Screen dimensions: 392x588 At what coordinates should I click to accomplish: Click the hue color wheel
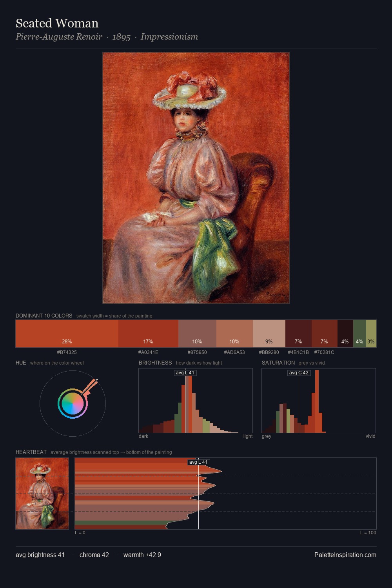pyautogui.click(x=73, y=403)
